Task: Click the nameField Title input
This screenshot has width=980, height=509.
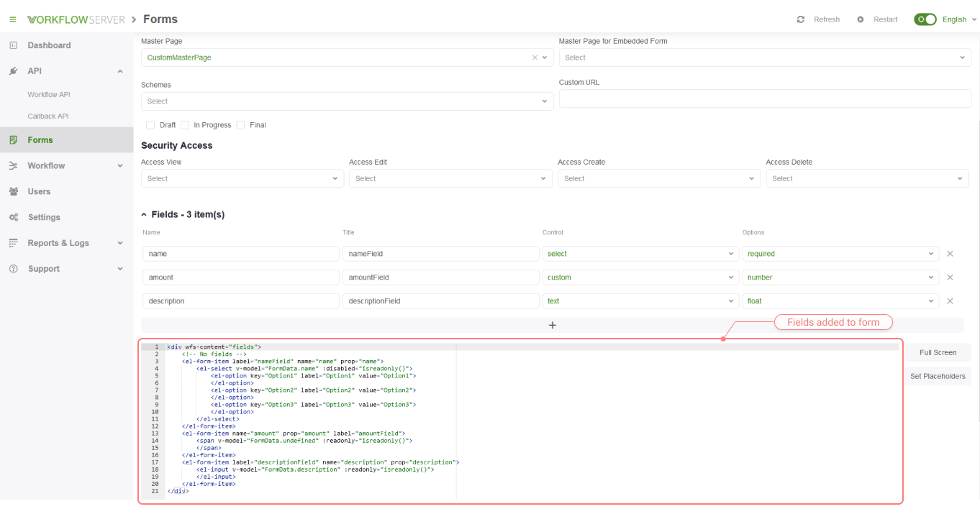Action: pos(441,254)
